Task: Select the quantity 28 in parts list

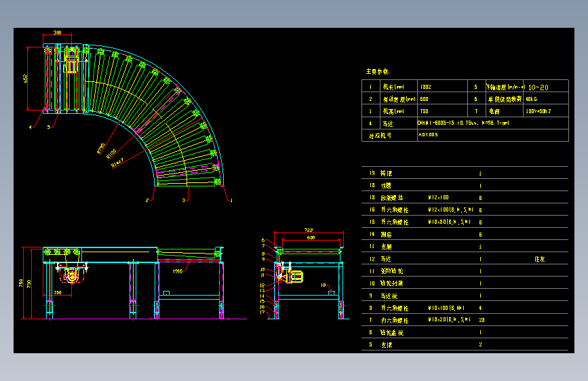Action: point(482,320)
